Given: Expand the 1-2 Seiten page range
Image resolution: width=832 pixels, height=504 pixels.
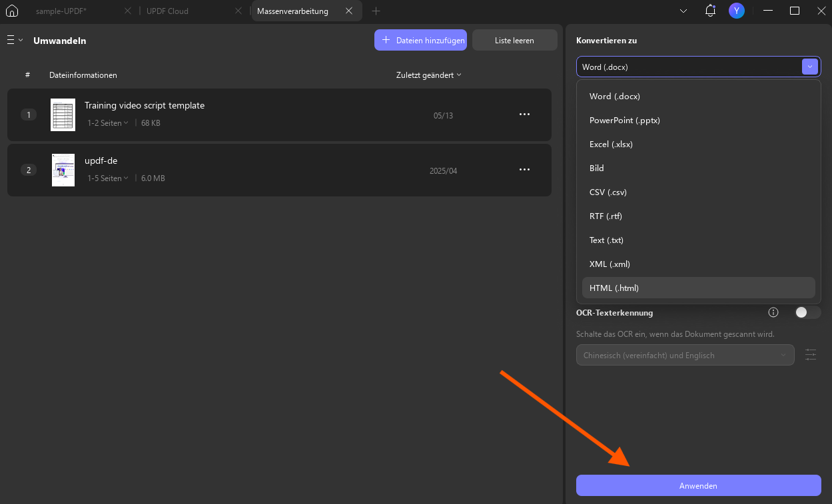Looking at the screenshot, I should click(108, 123).
